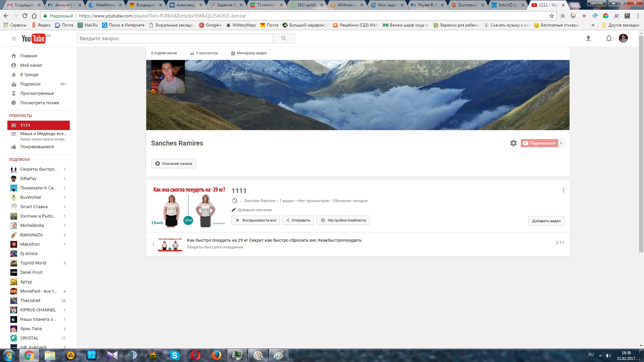Switch to foto.HZ.by tab
The image size is (644, 362).
pos(508,5)
